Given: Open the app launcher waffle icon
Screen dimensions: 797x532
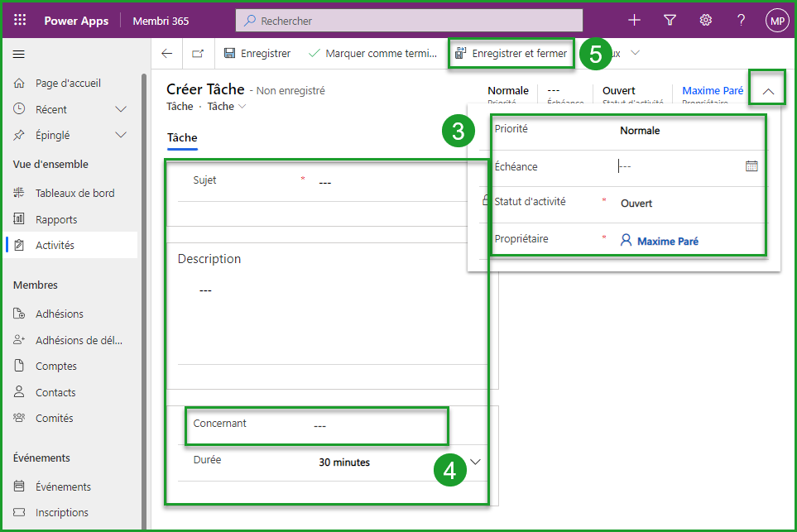Looking at the screenshot, I should (21, 21).
